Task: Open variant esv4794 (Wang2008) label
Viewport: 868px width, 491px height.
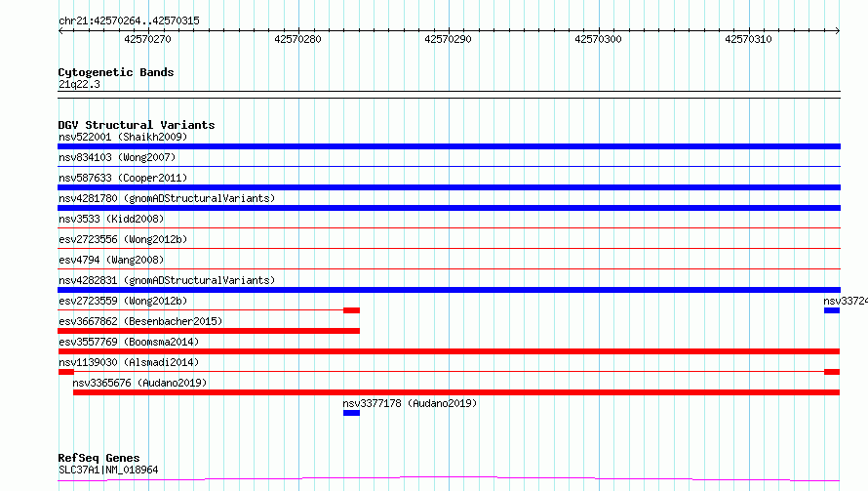Action: point(111,260)
